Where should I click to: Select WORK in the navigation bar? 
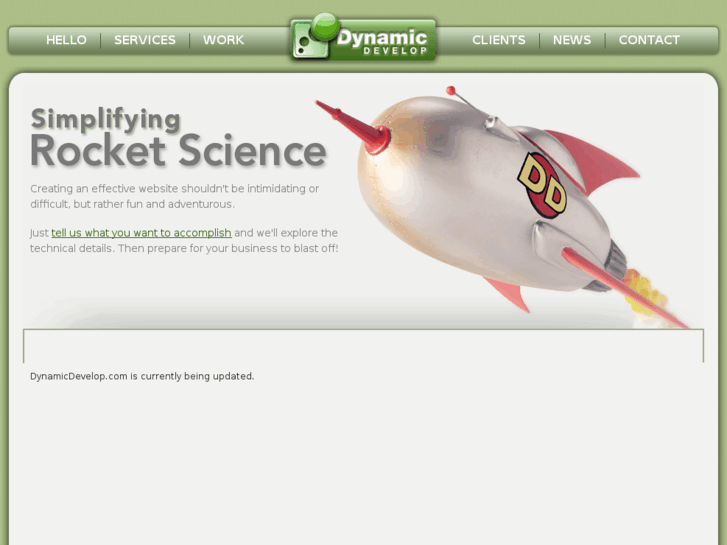[223, 40]
